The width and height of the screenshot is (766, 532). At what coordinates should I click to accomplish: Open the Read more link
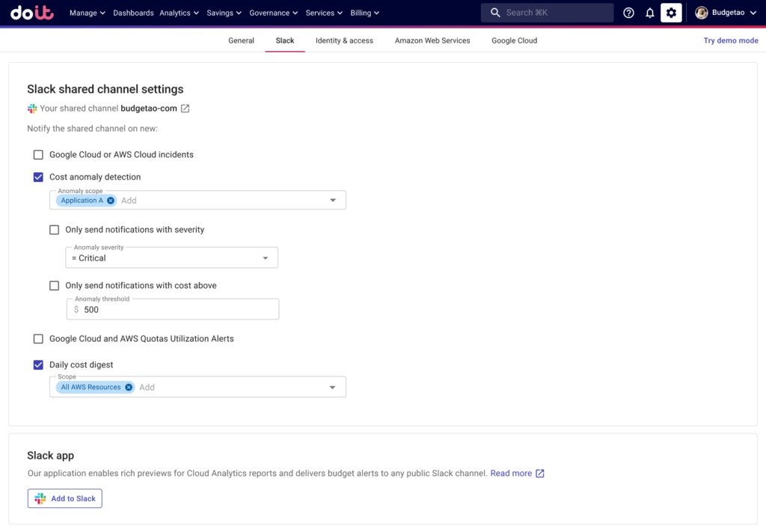(511, 474)
